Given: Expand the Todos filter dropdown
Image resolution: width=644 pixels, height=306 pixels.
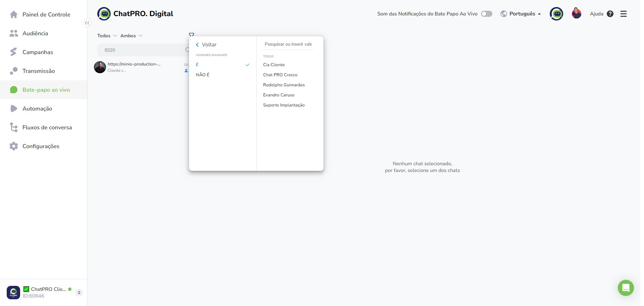Looking at the screenshot, I should (x=107, y=36).
